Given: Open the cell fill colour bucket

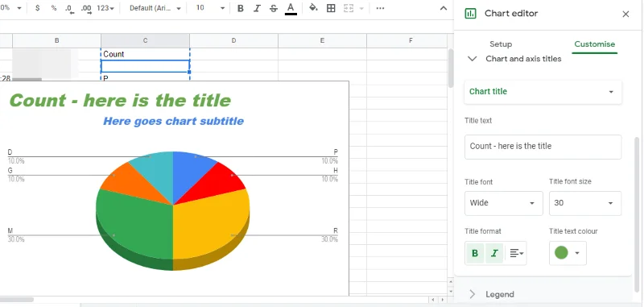Looking at the screenshot, I should (x=314, y=8).
